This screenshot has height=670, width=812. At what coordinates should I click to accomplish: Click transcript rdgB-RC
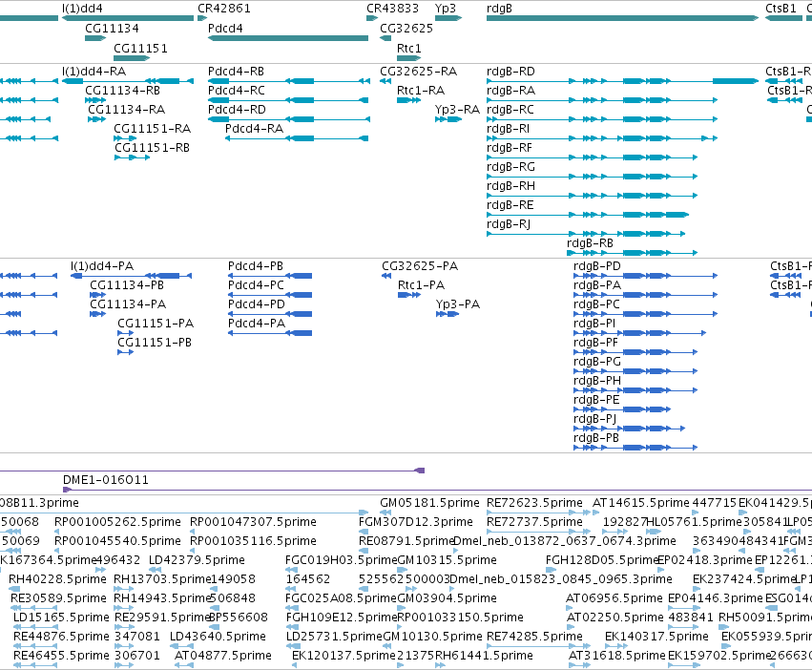pyautogui.click(x=510, y=110)
